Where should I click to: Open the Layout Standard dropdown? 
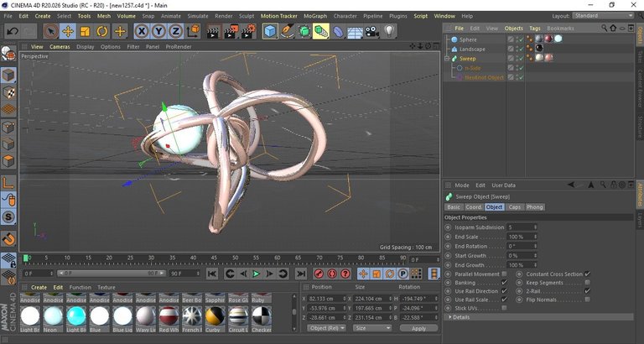point(603,16)
